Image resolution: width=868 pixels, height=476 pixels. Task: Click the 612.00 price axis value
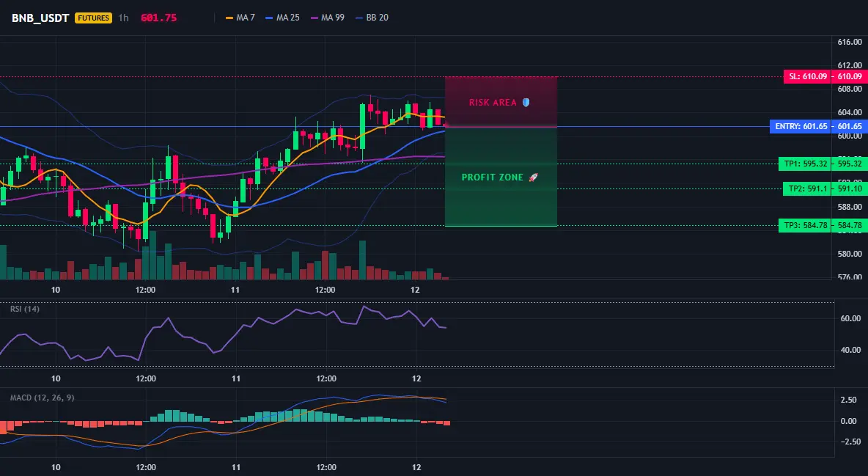[x=850, y=65]
